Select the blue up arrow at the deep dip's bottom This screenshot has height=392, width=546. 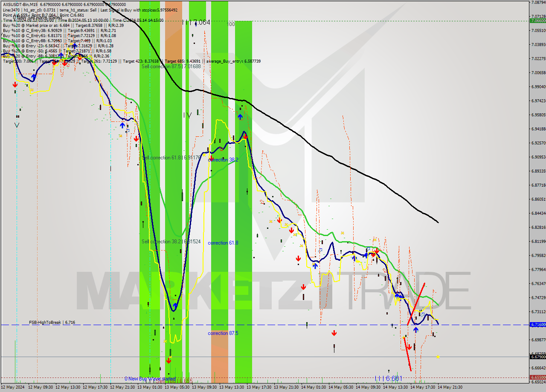[175, 306]
